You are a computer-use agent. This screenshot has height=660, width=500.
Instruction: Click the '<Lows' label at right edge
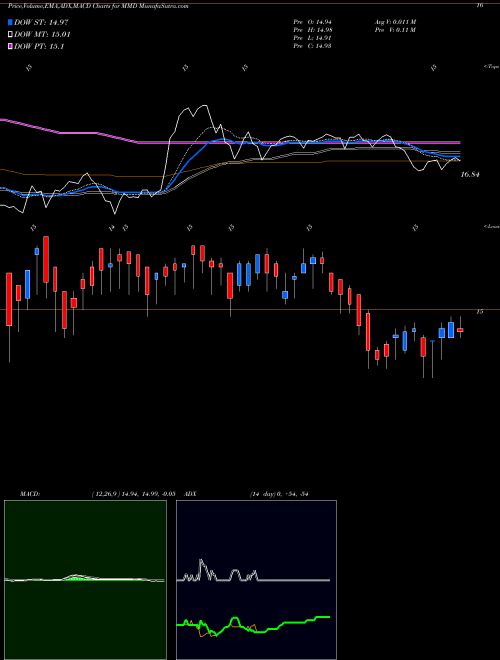click(x=491, y=226)
